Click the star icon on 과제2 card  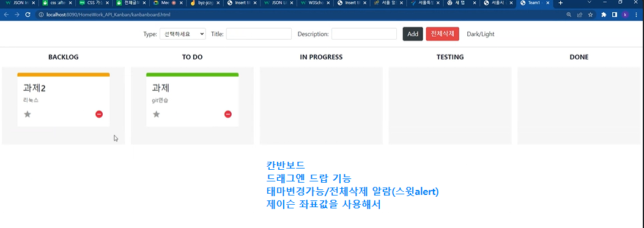click(x=28, y=114)
